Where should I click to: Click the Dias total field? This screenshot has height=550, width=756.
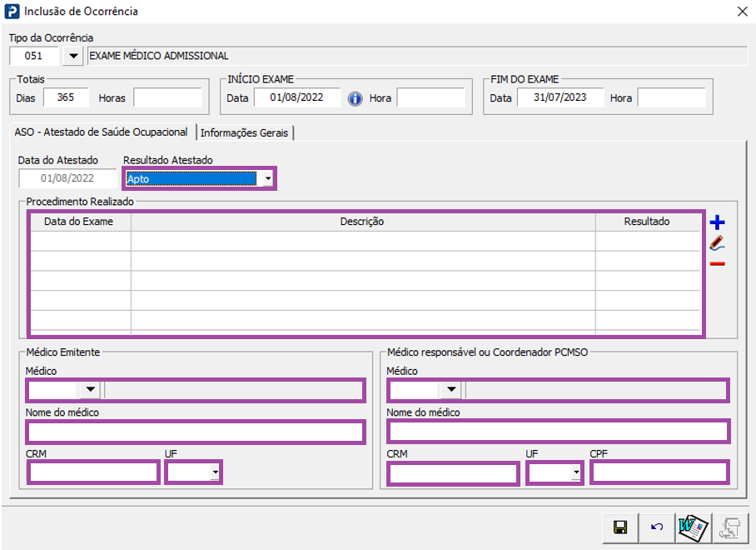pos(66,97)
